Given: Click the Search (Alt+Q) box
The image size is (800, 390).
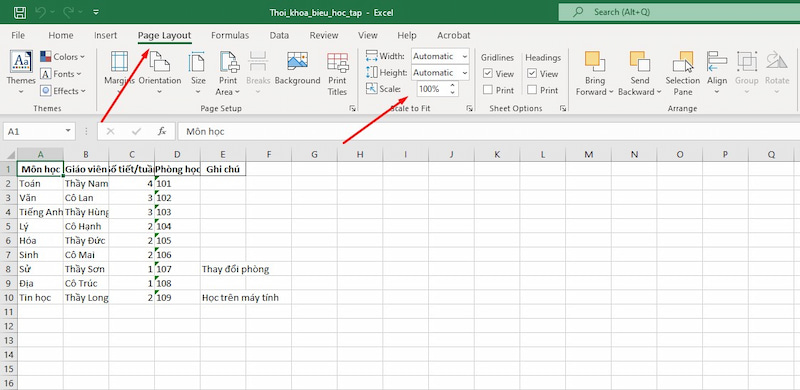Looking at the screenshot, I should click(x=679, y=12).
